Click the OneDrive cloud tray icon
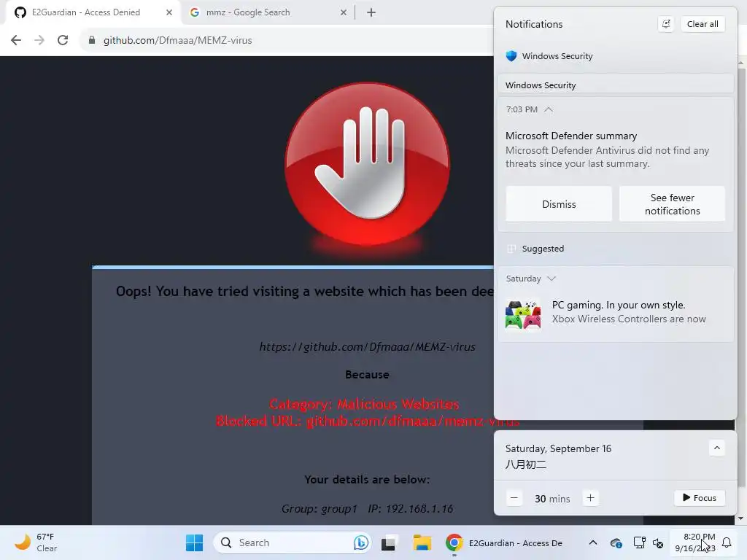Viewport: 747px width, 560px height. tap(616, 542)
